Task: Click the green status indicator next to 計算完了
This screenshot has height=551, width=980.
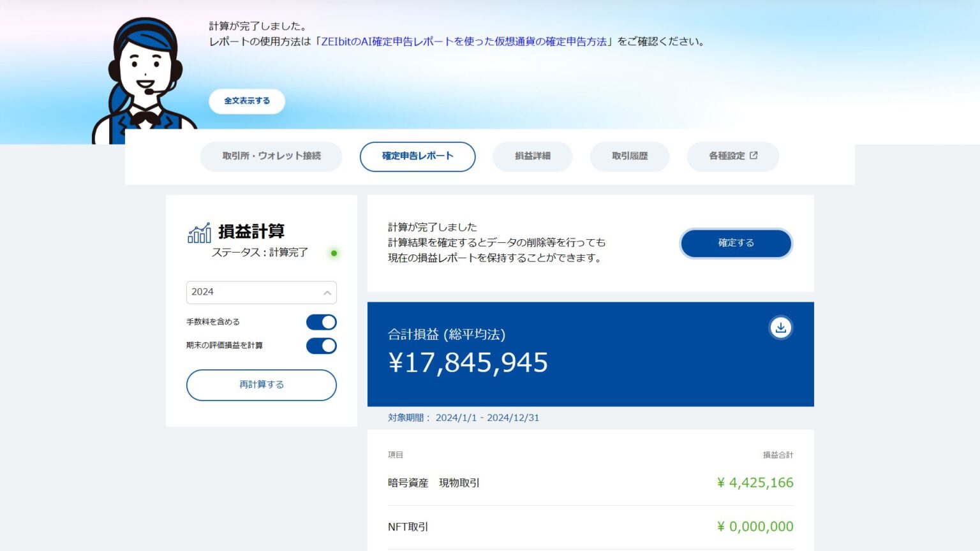Action: (x=335, y=253)
